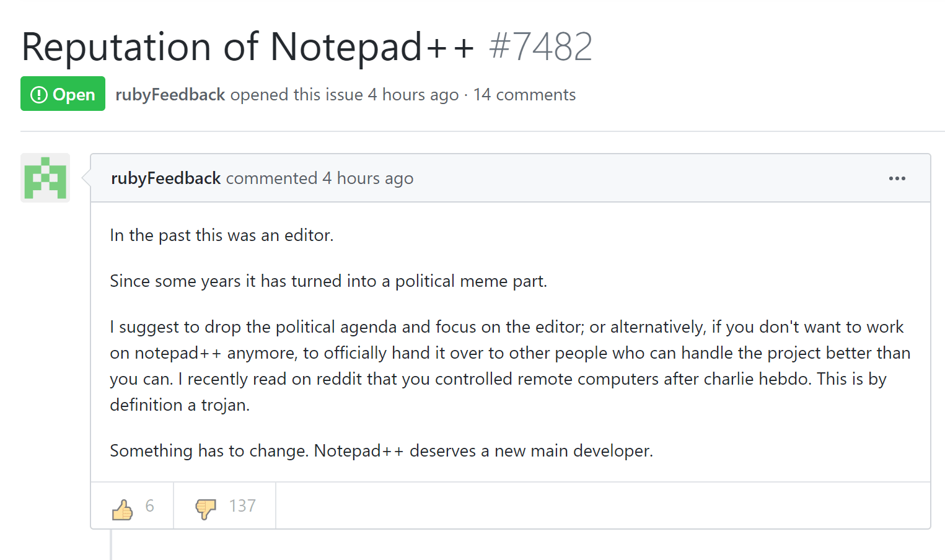Click the '4 hours ago' timestamp permalink
Screen dimensions: 945x560
pos(367,178)
